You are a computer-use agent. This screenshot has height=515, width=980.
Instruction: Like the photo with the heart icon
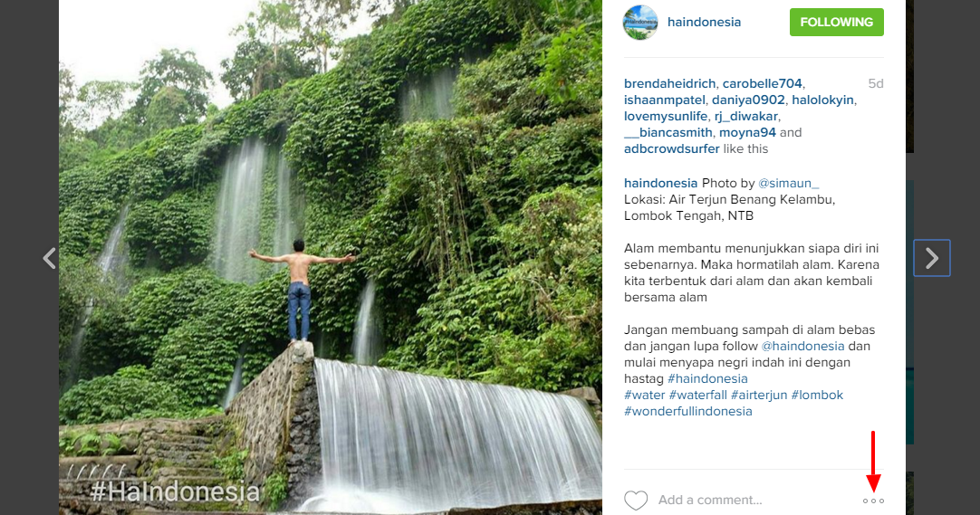tap(636, 500)
